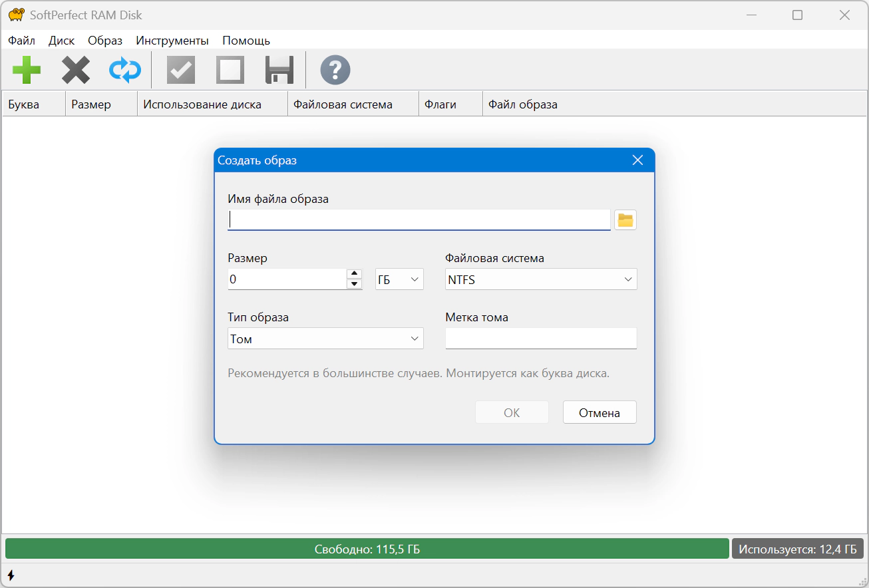Close the Создать образ dialog
This screenshot has height=588, width=869.
tap(637, 160)
